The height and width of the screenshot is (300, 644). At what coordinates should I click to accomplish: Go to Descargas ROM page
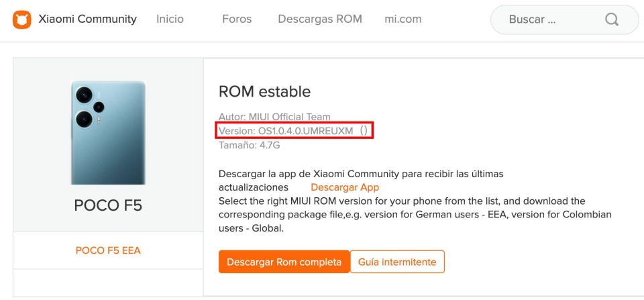(x=320, y=19)
